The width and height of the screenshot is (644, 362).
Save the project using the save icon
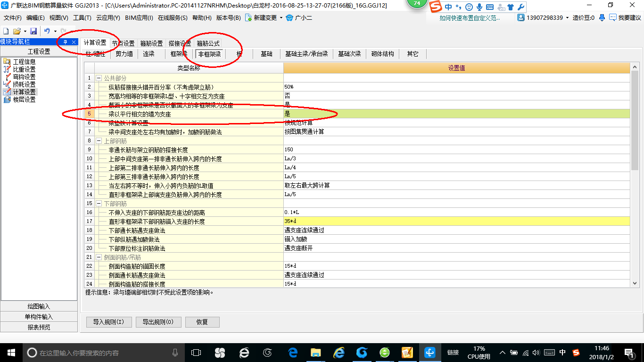click(x=33, y=30)
